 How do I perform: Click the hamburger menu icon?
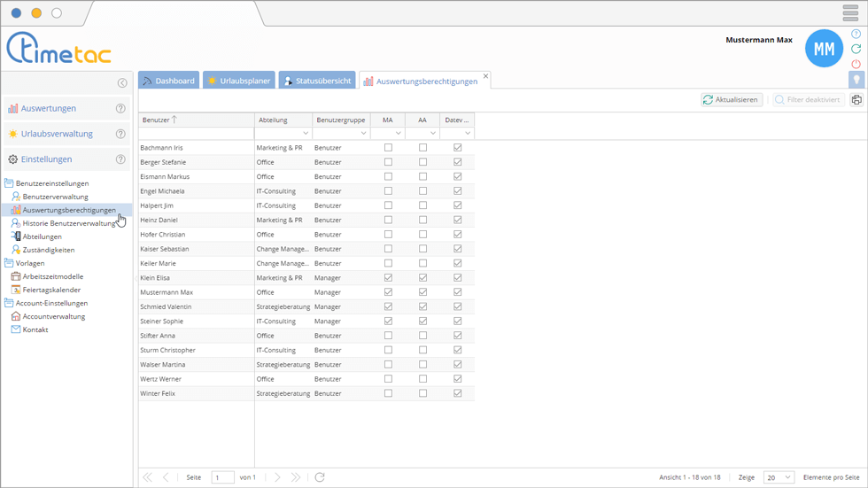point(849,12)
